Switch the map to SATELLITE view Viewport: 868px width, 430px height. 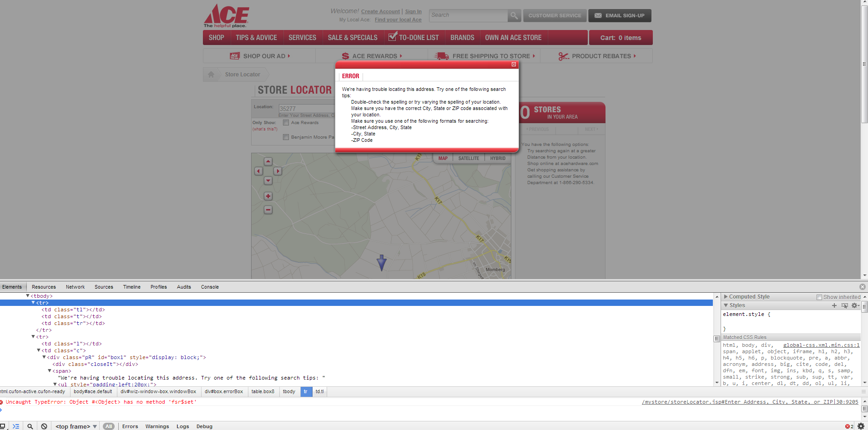[469, 159]
